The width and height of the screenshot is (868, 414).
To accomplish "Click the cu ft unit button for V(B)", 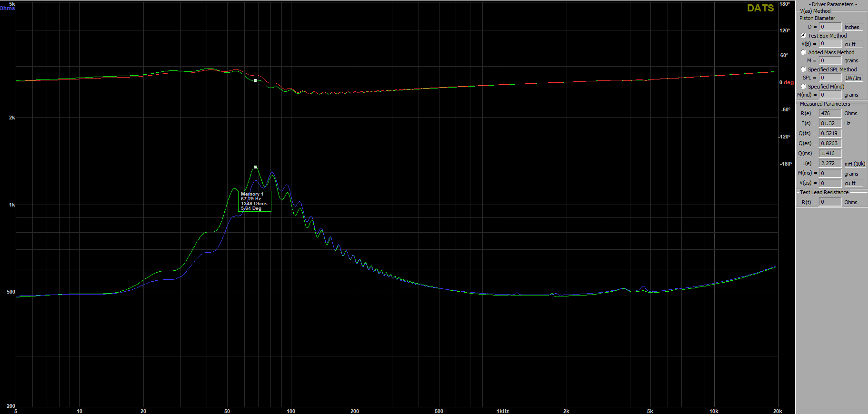I will [x=852, y=44].
